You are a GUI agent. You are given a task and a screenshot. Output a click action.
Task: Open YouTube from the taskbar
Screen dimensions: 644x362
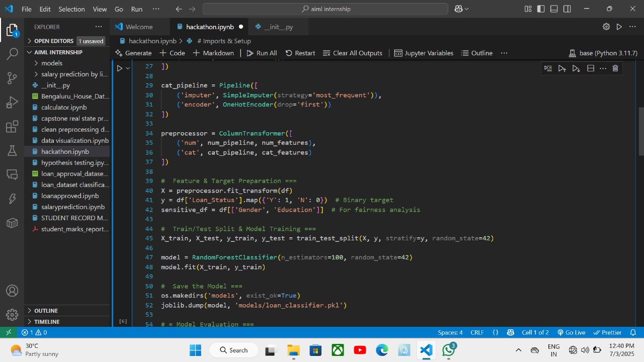coord(360,350)
